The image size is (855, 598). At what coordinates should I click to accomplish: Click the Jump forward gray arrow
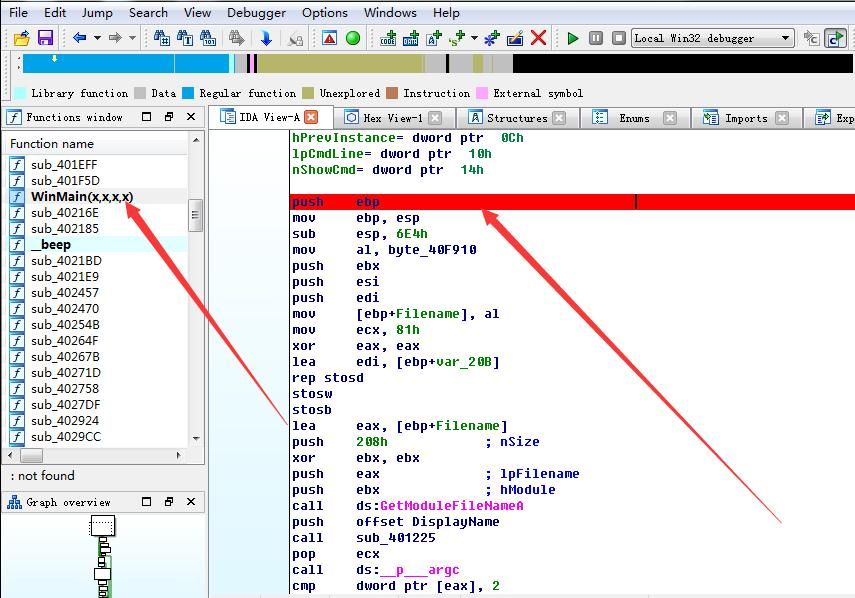point(115,38)
